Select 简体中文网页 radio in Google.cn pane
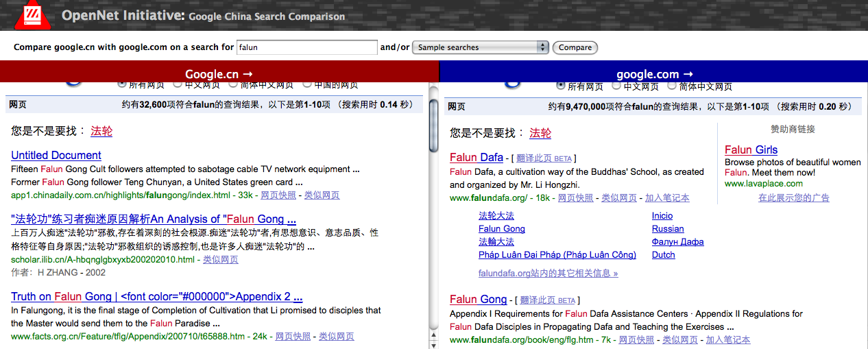The image size is (868, 349). (233, 84)
